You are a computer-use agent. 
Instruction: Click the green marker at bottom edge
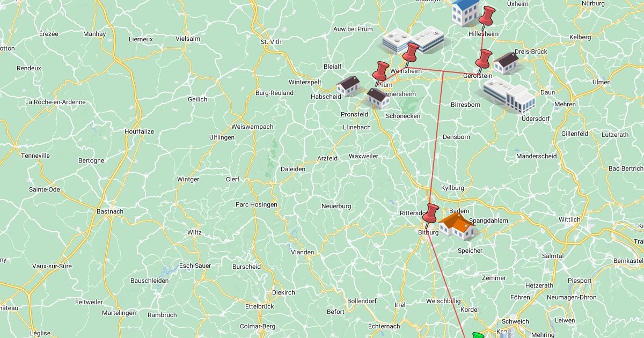pyautogui.click(x=477, y=335)
